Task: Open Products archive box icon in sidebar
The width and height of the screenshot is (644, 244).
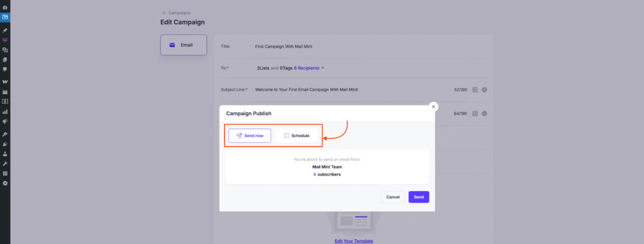Action: click(5, 92)
